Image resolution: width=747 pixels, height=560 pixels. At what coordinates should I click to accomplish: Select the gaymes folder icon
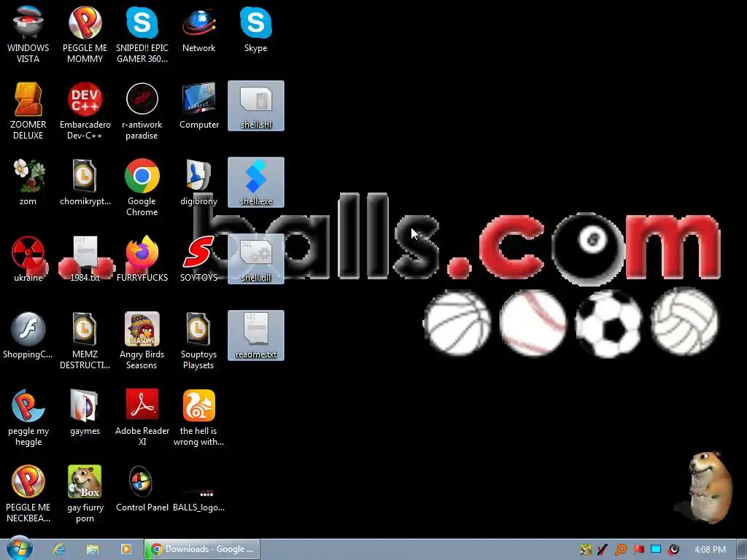click(x=85, y=413)
